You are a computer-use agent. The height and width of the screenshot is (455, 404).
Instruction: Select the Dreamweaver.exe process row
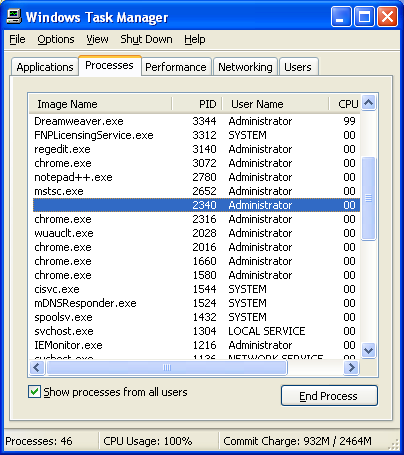(196, 121)
